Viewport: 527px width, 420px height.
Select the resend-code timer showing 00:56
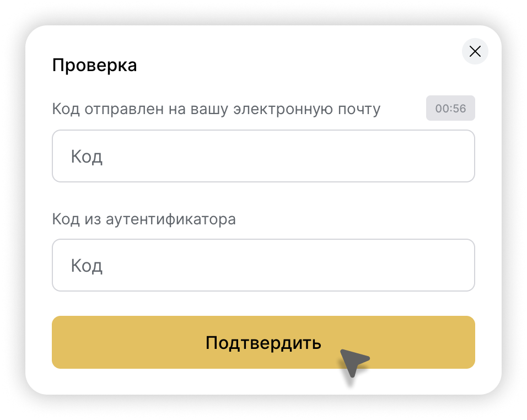click(450, 108)
